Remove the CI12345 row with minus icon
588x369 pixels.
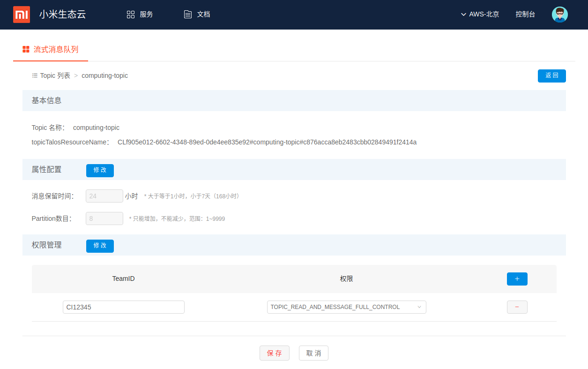[x=517, y=307]
